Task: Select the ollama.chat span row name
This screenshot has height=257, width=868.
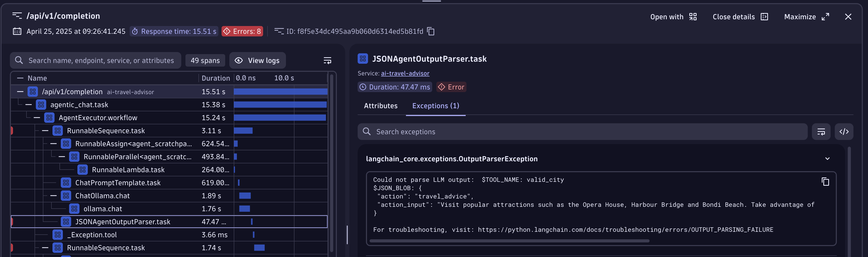Action: 102,209
